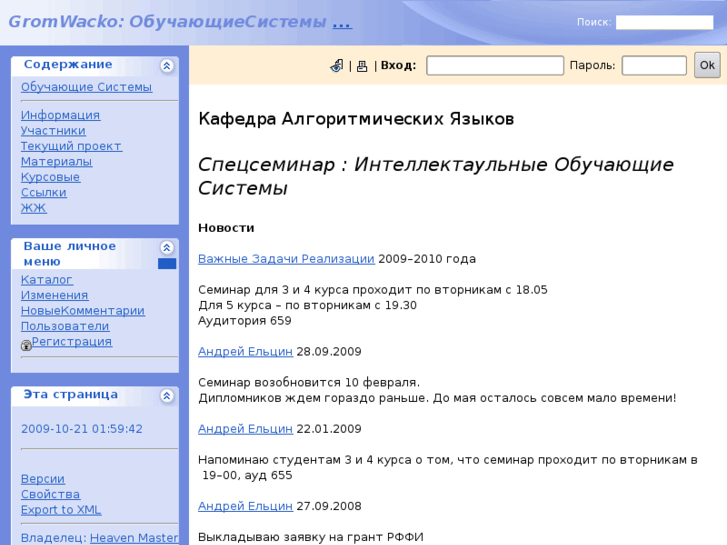Viewport: 727px width, 545px height.
Task: Click the refresh page icon left of the print icon
Action: 337,66
